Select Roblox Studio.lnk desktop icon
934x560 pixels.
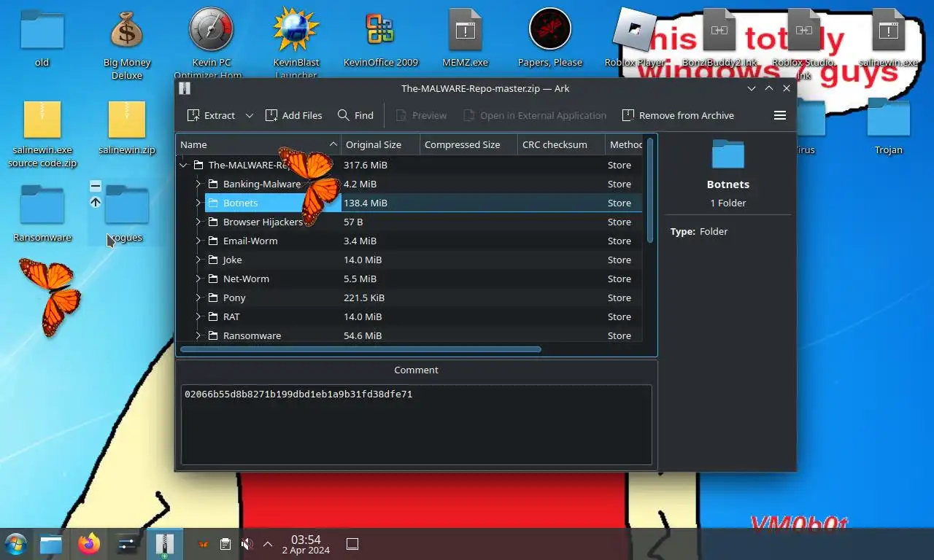click(803, 44)
